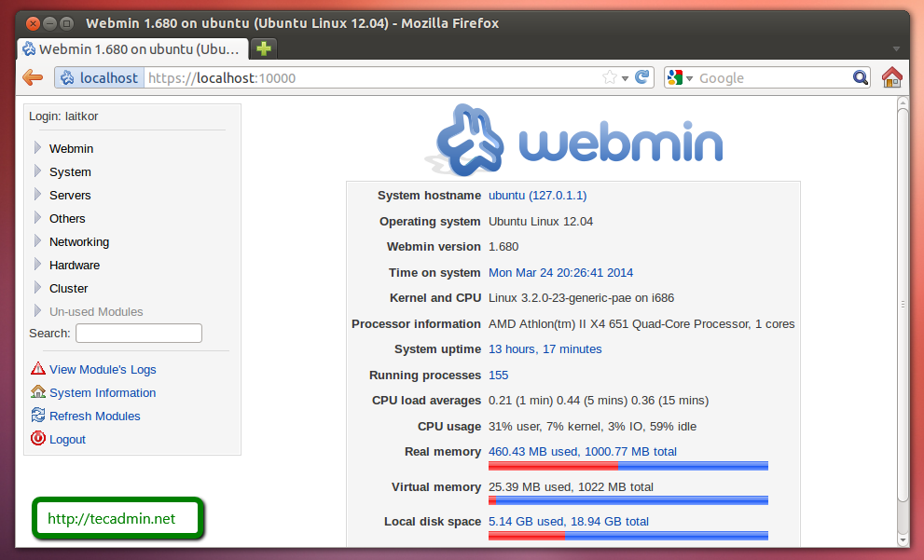Click the View Module's Logs warning icon
Image resolution: width=924 pixels, height=560 pixels.
pyautogui.click(x=37, y=369)
